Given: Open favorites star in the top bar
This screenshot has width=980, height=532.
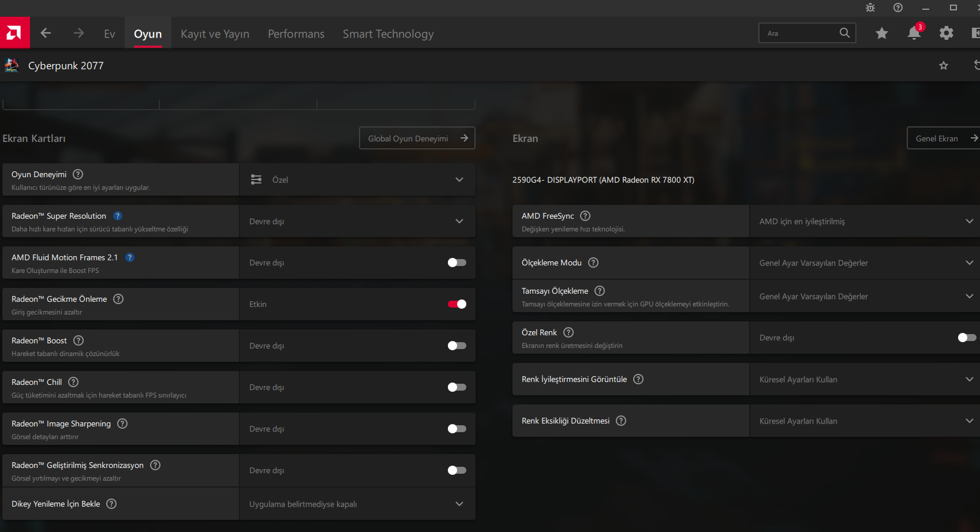Looking at the screenshot, I should (882, 33).
